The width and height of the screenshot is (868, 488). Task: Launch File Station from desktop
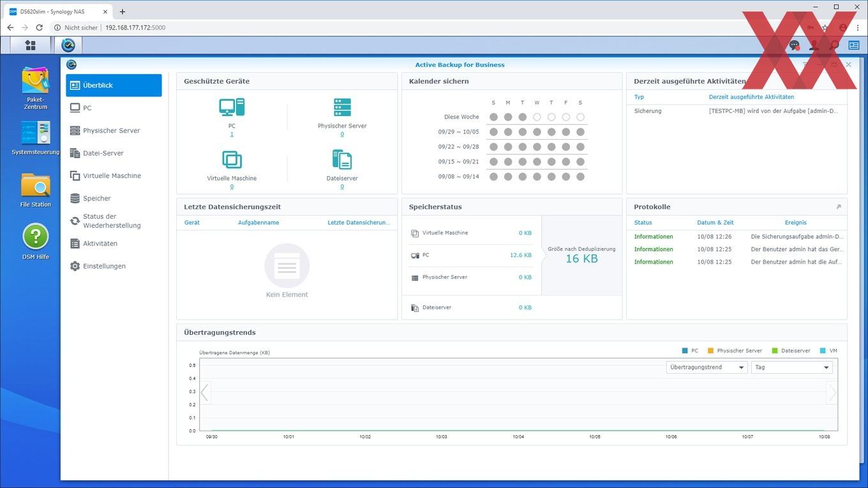[x=36, y=189]
